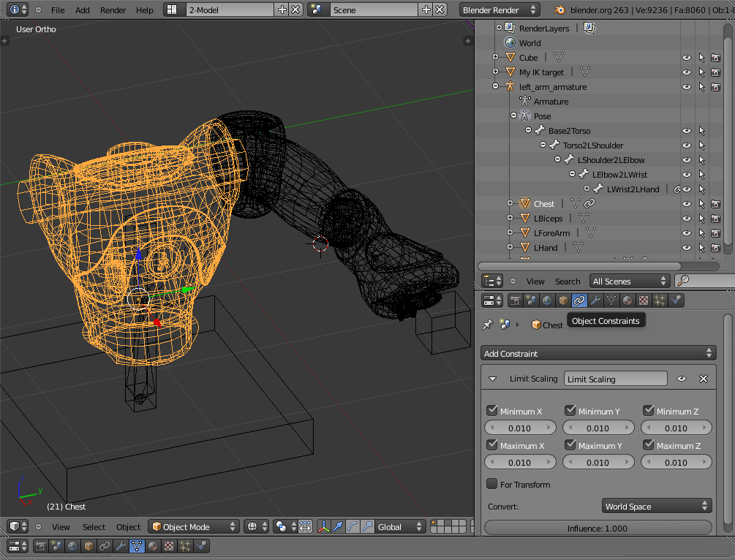
Task: Enable the For Transform checkbox
Action: [x=491, y=484]
